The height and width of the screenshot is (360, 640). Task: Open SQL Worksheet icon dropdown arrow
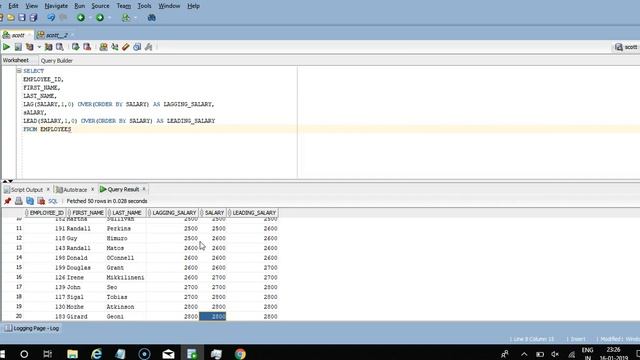135,18
